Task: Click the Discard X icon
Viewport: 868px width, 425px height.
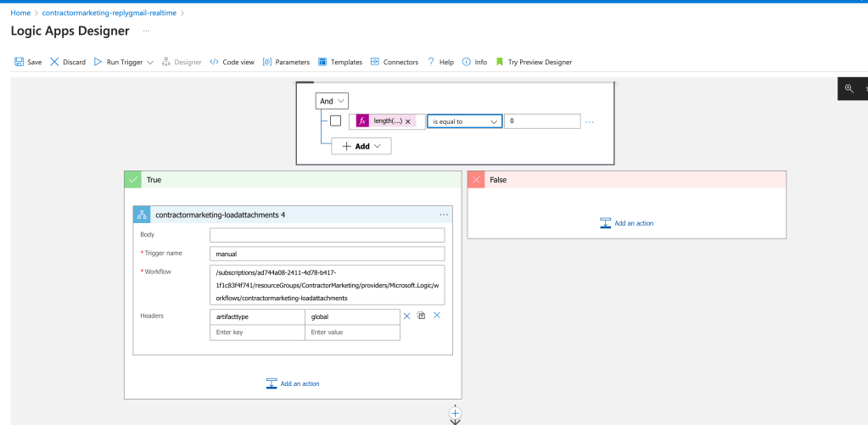Action: tap(54, 62)
